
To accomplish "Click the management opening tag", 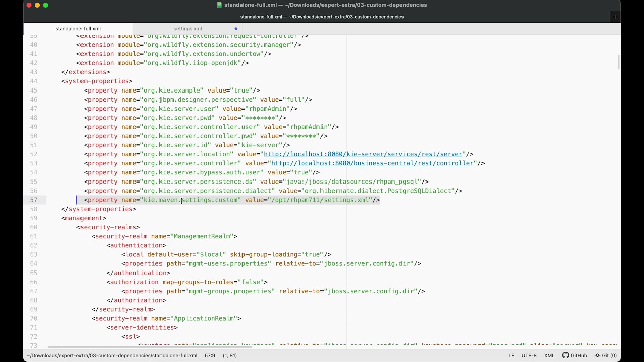I will [x=84, y=218].
